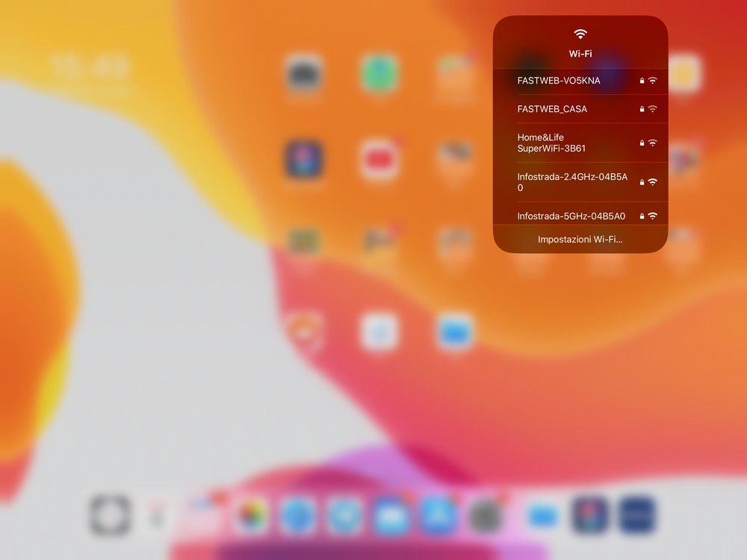Image resolution: width=747 pixels, height=560 pixels.
Task: Tap the lock icon beside Infostrada-5GHz-04B5A0
Action: pos(642,217)
